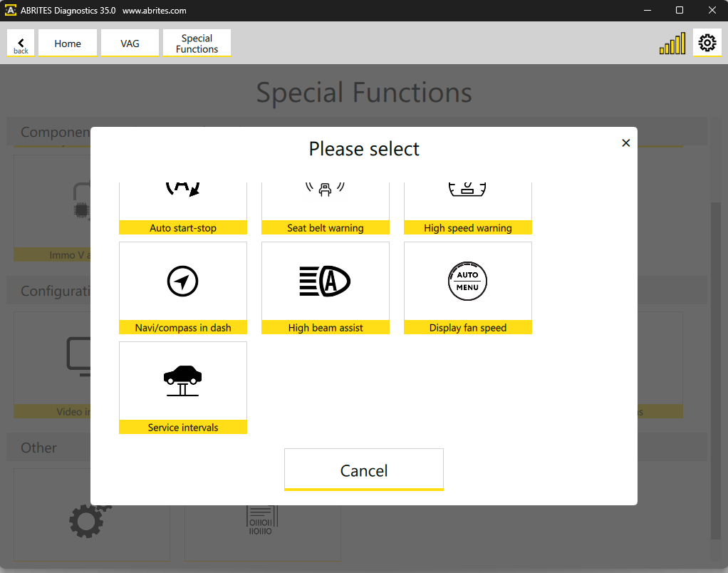The image size is (728, 573).
Task: Open Display fan speed AUTO MENU icon
Action: (x=467, y=281)
